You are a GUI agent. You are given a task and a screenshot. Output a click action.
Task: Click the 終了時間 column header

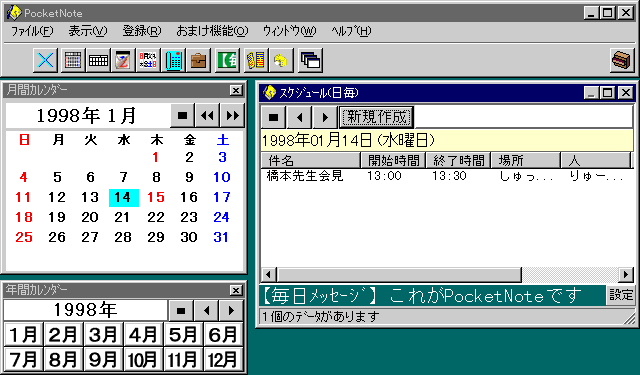coord(458,160)
